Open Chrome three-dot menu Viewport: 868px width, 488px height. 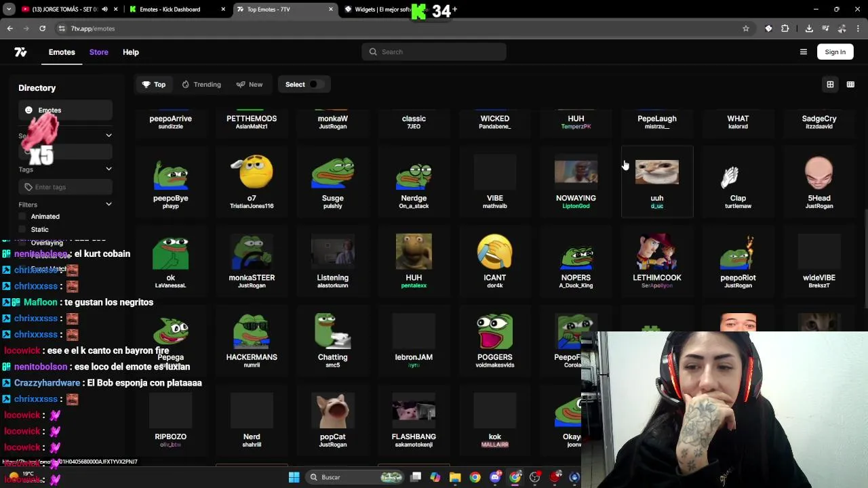pyautogui.click(x=859, y=28)
